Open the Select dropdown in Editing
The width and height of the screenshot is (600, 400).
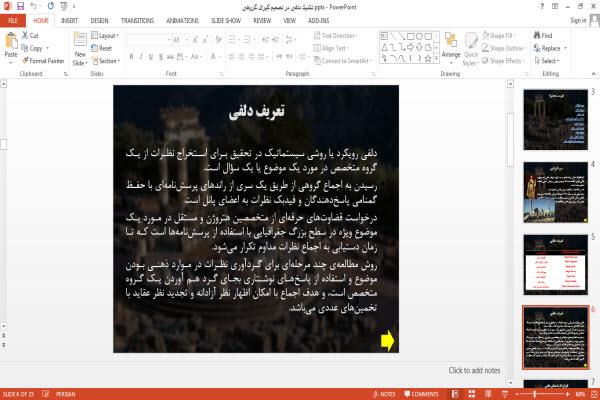click(547, 61)
